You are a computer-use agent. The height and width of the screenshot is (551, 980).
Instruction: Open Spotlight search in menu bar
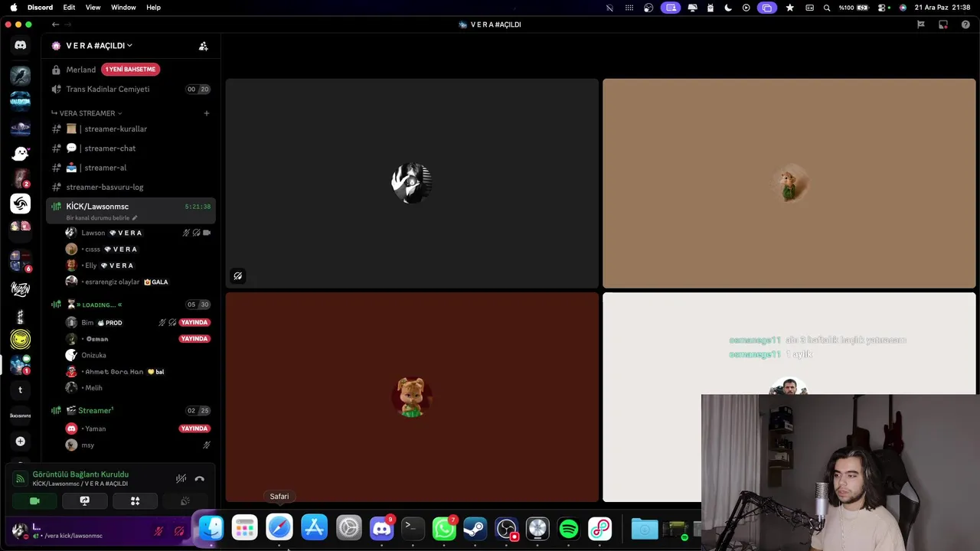point(827,8)
